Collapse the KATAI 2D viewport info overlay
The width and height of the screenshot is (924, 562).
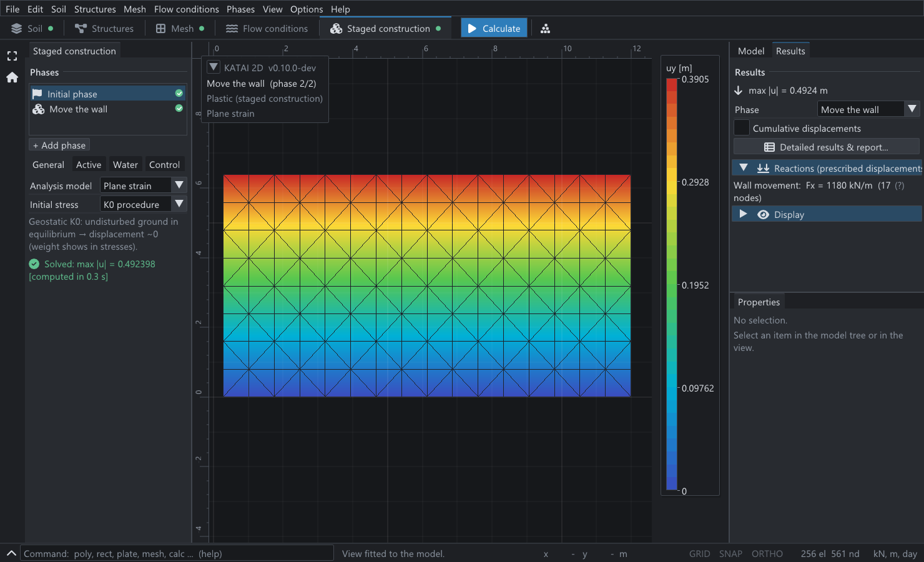(214, 67)
